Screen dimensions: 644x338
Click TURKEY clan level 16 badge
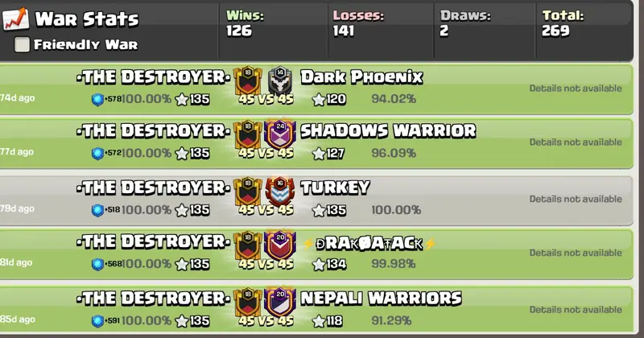pyautogui.click(x=279, y=191)
